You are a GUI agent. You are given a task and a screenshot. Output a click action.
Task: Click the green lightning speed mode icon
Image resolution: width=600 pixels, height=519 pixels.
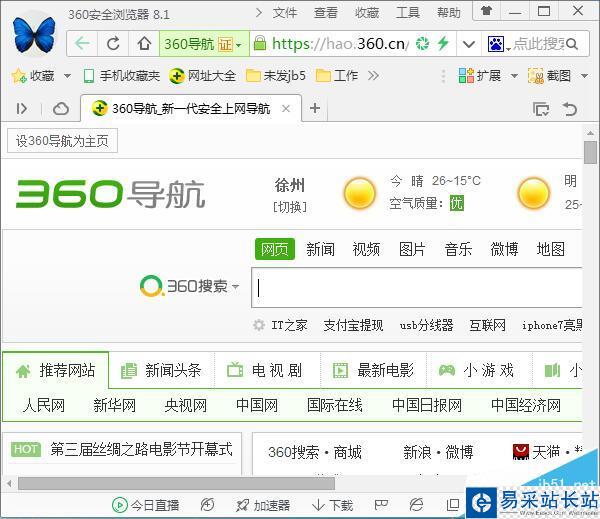pyautogui.click(x=443, y=43)
